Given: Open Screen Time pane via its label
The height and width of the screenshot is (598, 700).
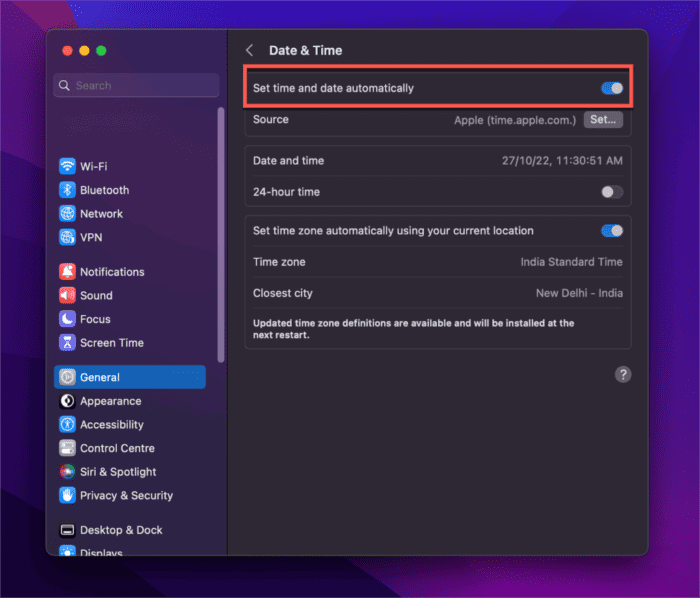Looking at the screenshot, I should [x=112, y=343].
